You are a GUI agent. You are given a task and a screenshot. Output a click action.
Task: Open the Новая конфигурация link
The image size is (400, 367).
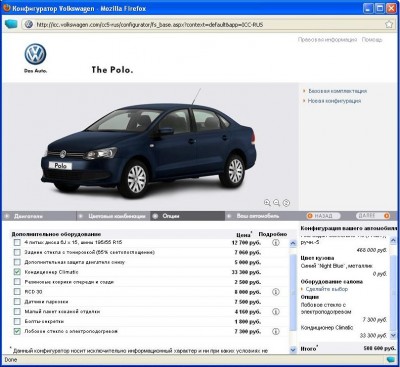[334, 101]
